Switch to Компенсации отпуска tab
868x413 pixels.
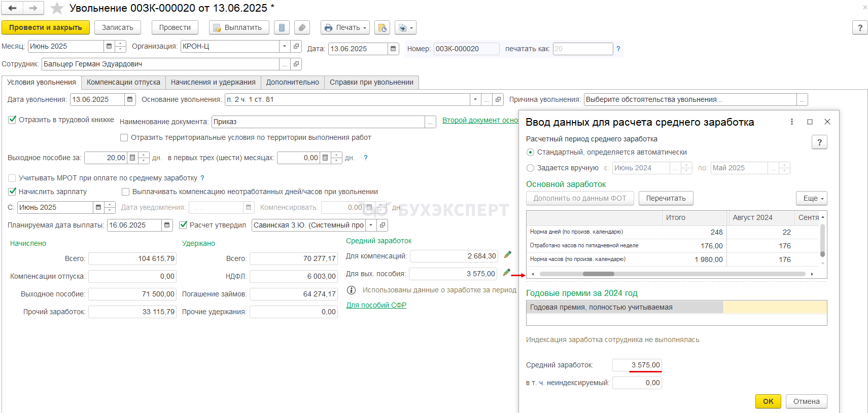[x=123, y=82]
